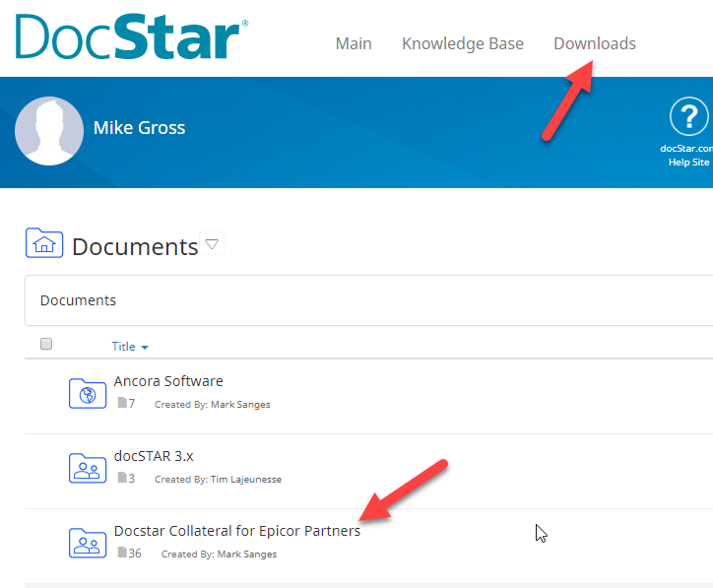
Task: Sort by the Title column
Action: tap(130, 347)
